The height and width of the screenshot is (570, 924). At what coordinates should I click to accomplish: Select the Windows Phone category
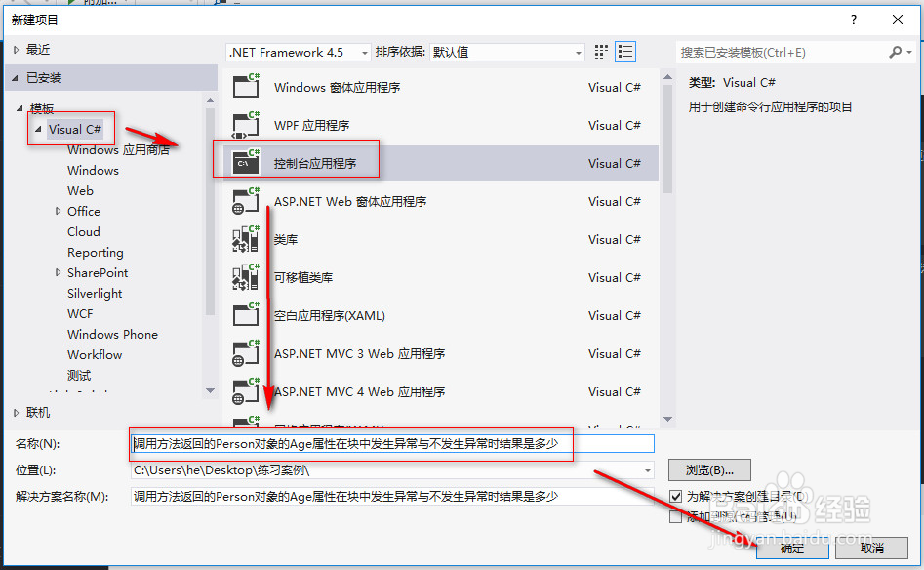112,334
